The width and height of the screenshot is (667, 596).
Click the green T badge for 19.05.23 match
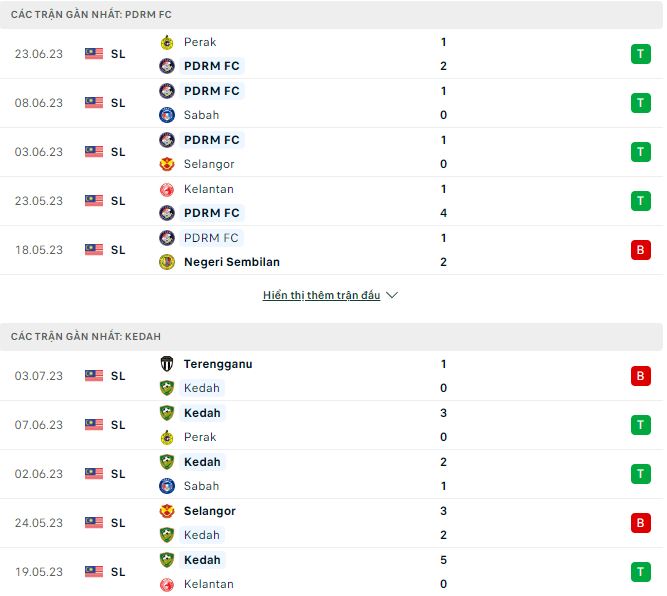[x=640, y=572]
